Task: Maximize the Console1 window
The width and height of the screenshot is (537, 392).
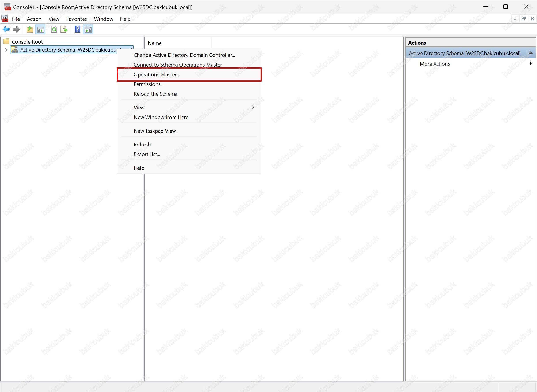Action: (x=506, y=7)
